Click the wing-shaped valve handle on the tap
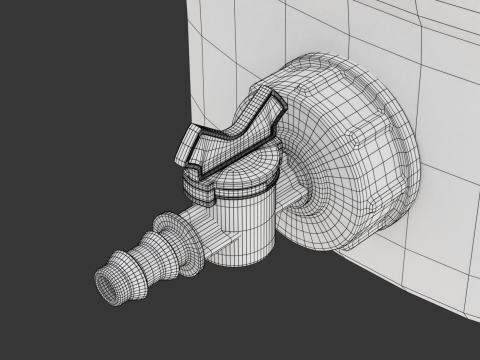 point(230,132)
